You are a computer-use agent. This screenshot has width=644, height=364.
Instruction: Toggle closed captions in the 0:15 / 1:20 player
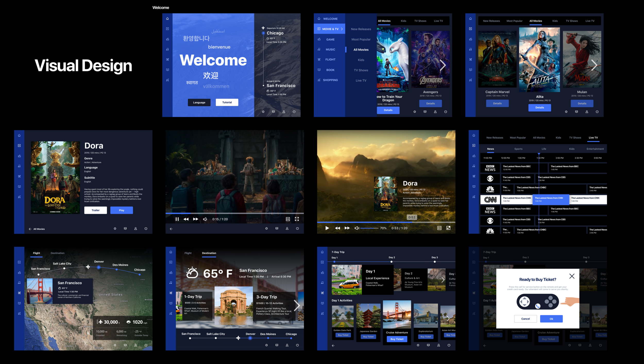click(x=288, y=219)
